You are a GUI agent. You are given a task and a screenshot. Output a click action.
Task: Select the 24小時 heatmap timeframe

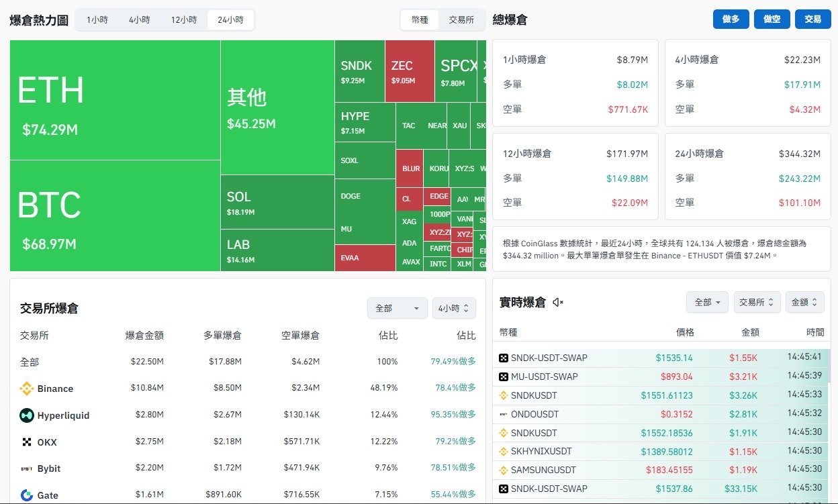point(230,20)
